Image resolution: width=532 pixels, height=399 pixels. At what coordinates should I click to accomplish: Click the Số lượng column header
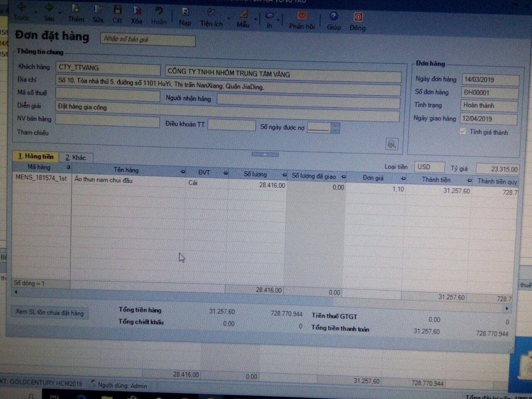[255, 174]
